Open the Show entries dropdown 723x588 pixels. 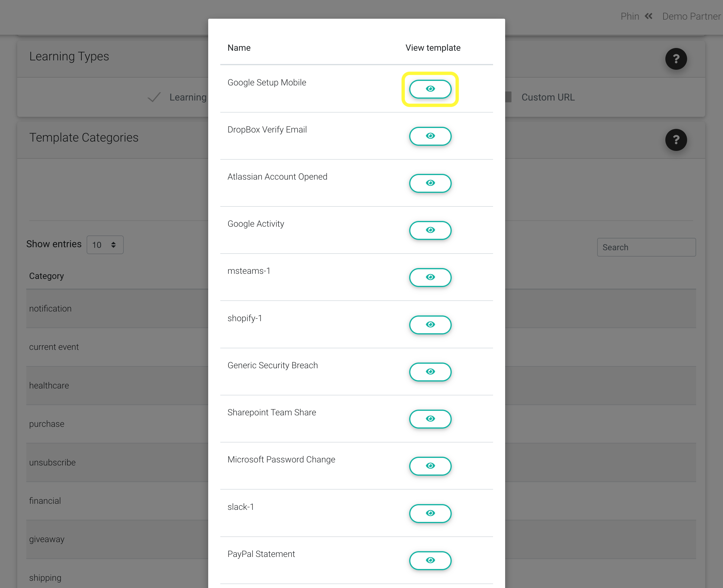(105, 244)
